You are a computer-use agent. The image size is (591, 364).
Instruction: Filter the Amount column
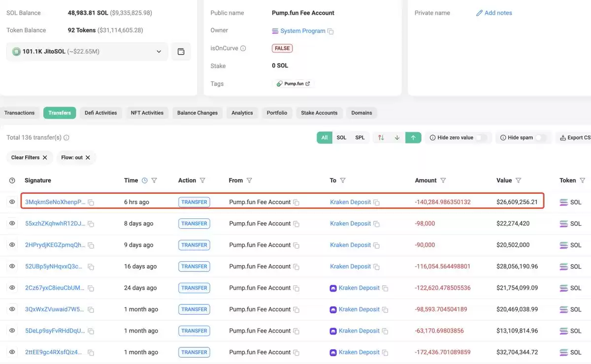[443, 181]
